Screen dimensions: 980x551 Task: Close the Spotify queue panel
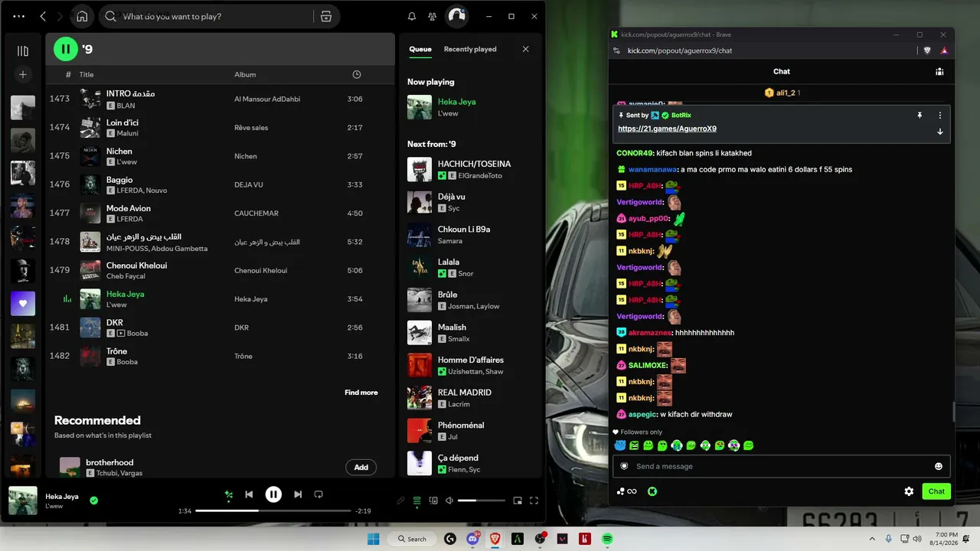(x=525, y=49)
